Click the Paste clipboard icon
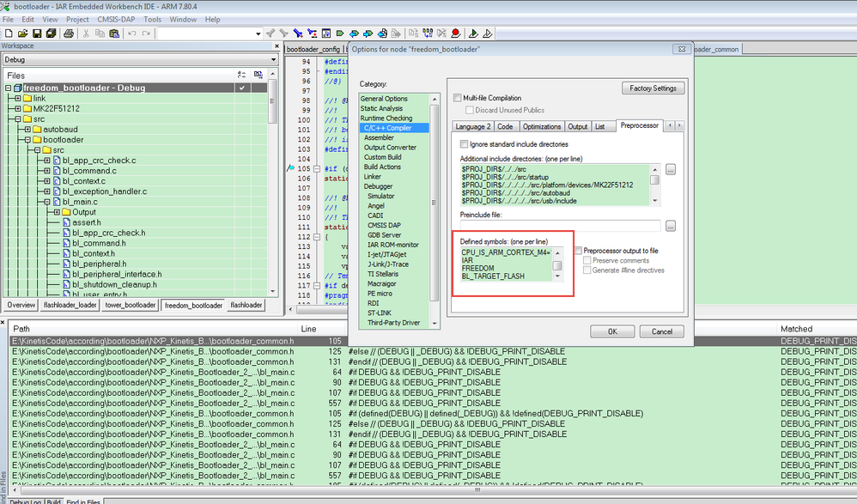Image resolution: width=857 pixels, height=504 pixels. tap(114, 33)
